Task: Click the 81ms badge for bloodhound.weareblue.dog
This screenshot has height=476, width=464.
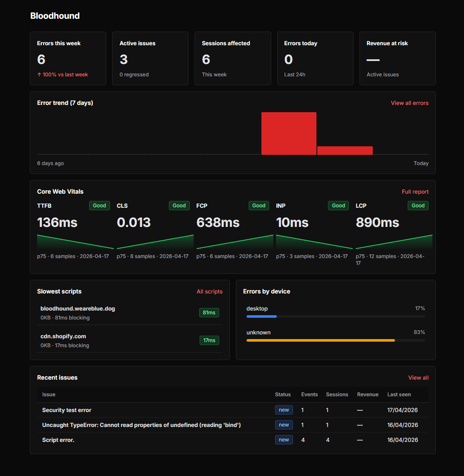Action: pyautogui.click(x=209, y=312)
